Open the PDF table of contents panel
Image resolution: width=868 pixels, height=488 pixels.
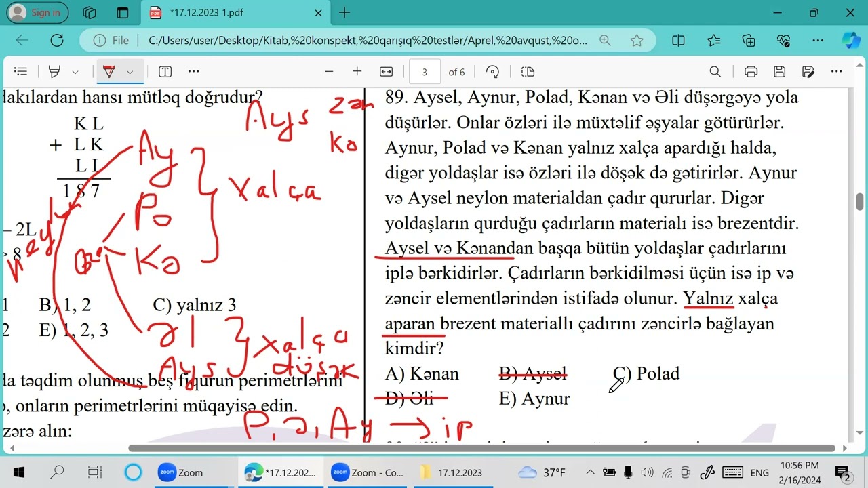20,72
